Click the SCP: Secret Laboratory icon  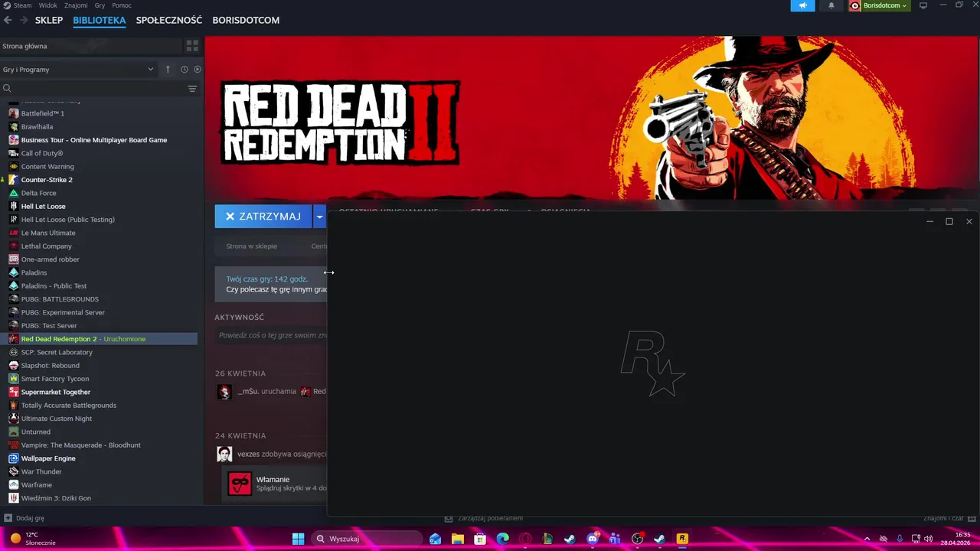pyautogui.click(x=14, y=352)
